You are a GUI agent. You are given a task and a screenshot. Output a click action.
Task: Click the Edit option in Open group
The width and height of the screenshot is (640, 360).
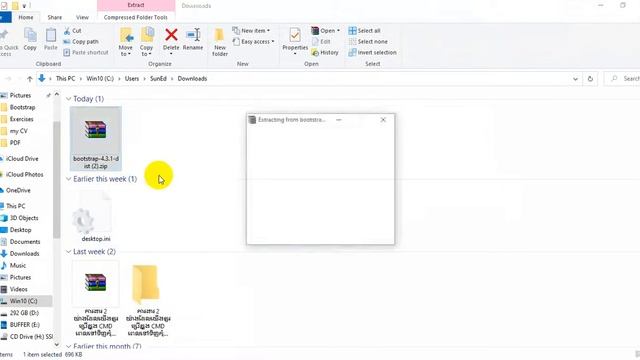(321, 42)
